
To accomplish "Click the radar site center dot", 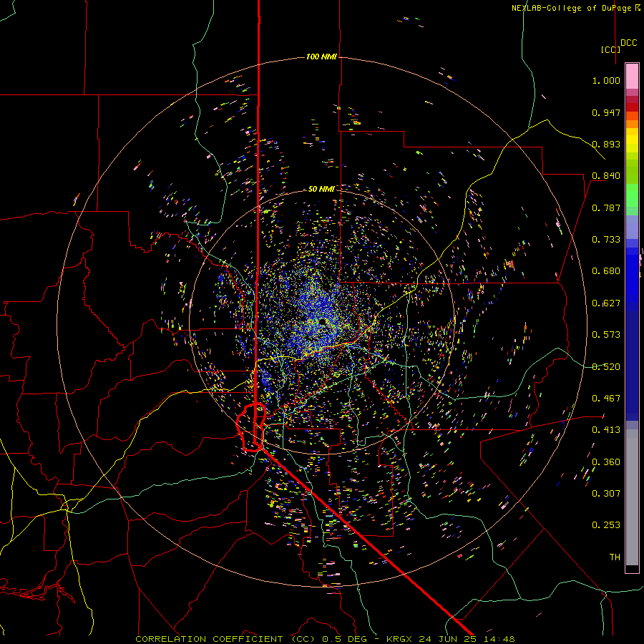I will point(323,321).
